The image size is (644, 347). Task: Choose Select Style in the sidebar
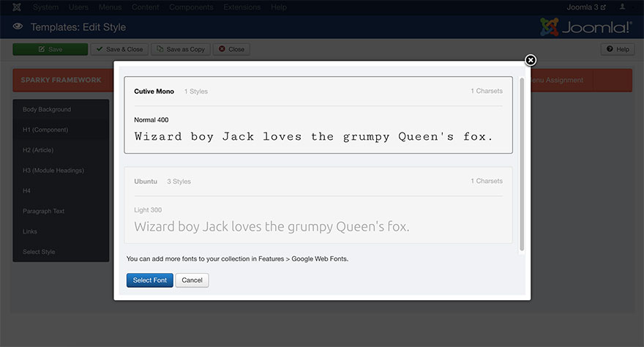click(61, 252)
